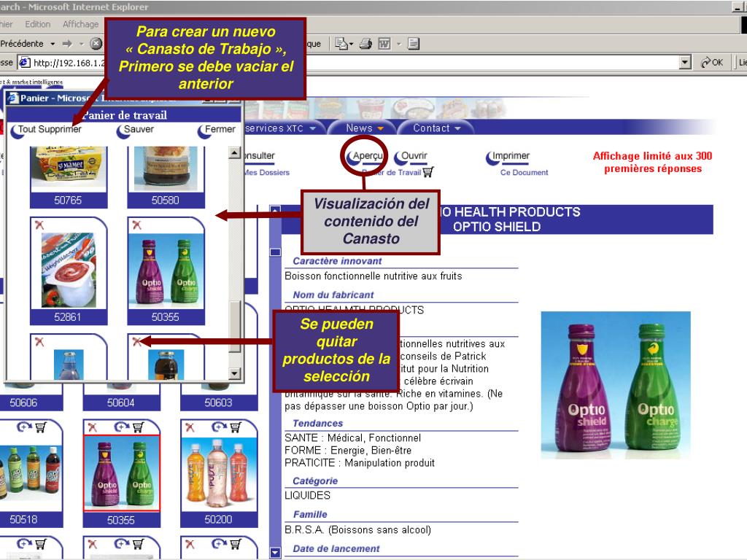Click the Print icon in the browser toolbar
This screenshot has width=747, height=560.
pos(366,44)
